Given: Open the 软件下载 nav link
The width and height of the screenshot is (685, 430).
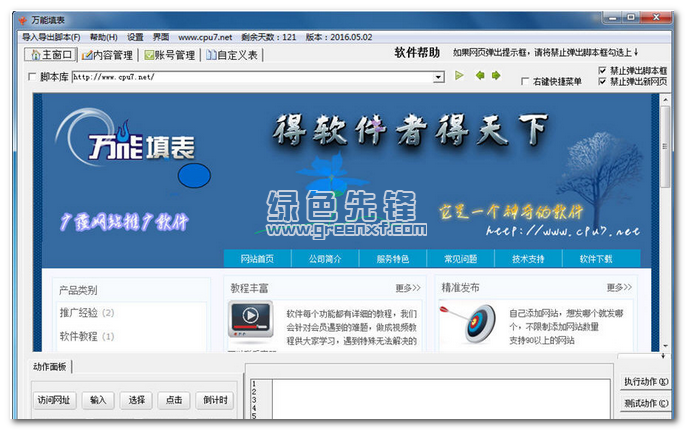Looking at the screenshot, I should pyautogui.click(x=596, y=259).
